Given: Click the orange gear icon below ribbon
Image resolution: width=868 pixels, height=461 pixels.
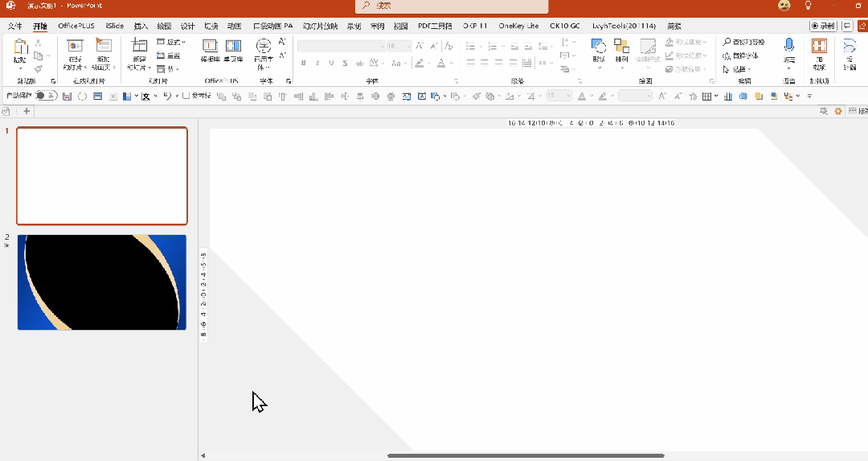Looking at the screenshot, I should (838, 111).
